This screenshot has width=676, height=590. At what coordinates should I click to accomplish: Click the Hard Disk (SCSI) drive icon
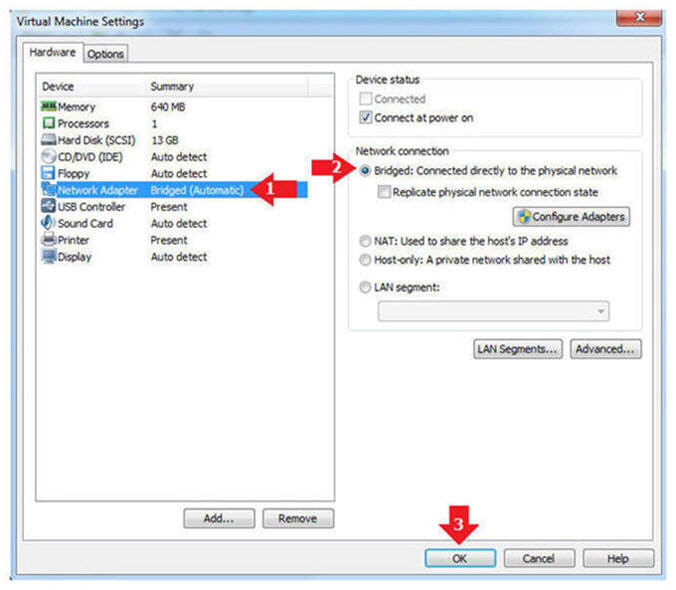coord(48,140)
